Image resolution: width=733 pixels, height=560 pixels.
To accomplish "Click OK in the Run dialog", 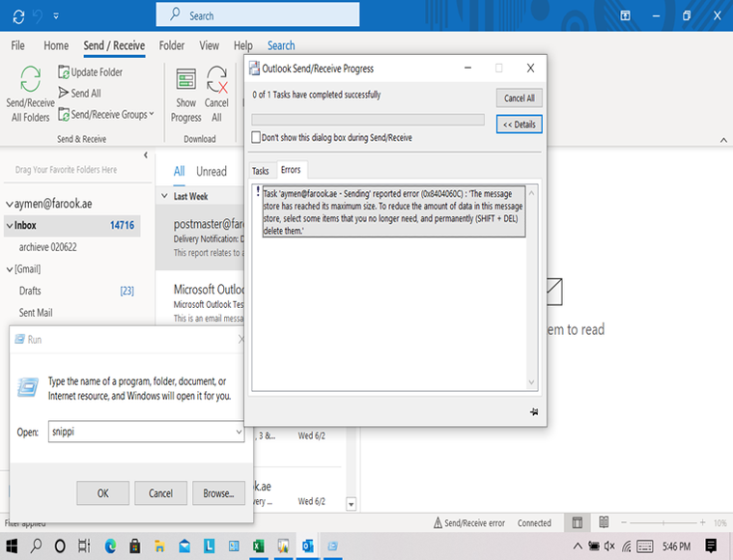I will point(102,493).
